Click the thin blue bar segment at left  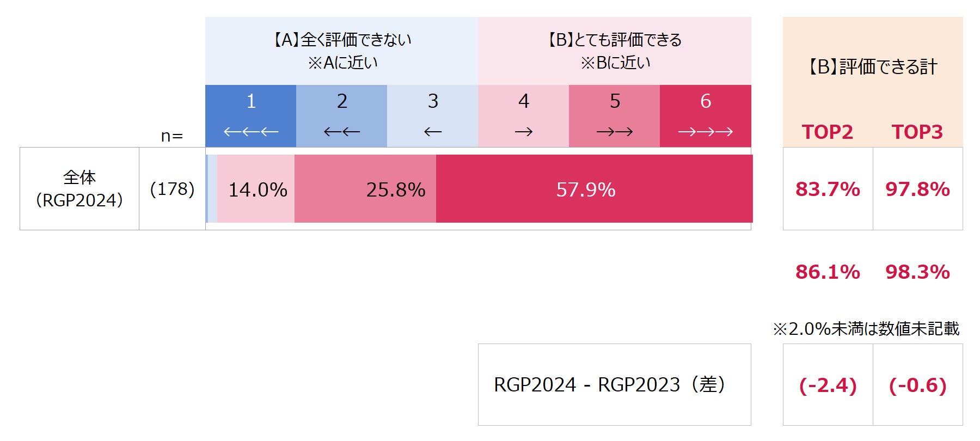point(207,189)
